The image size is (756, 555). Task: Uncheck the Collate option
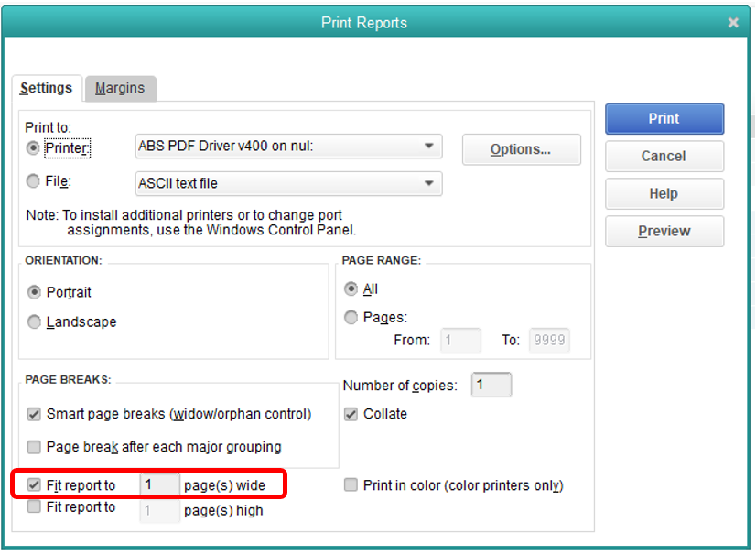[x=351, y=414]
